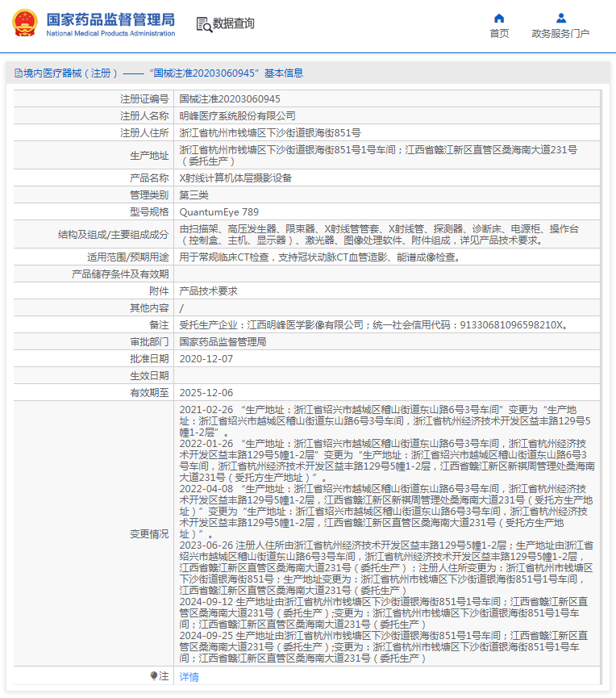Viewport: 616px width, 698px height.
Task: Click 国家药品监督管理局 site title
Action: (110, 19)
